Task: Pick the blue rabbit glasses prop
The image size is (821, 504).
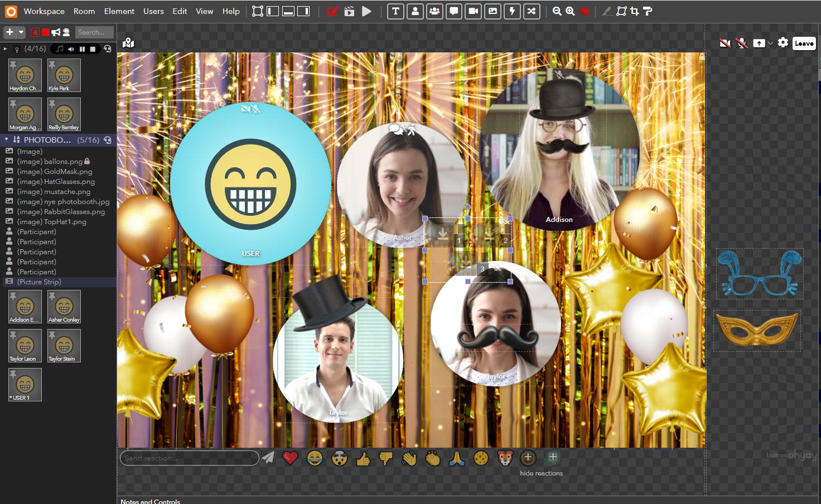Action: click(760, 273)
